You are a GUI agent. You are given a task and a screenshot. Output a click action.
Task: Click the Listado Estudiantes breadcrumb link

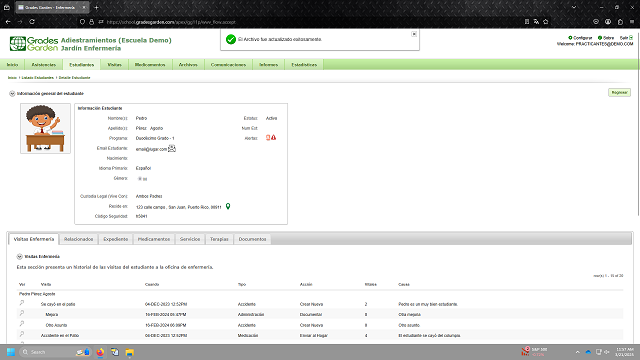coord(38,78)
